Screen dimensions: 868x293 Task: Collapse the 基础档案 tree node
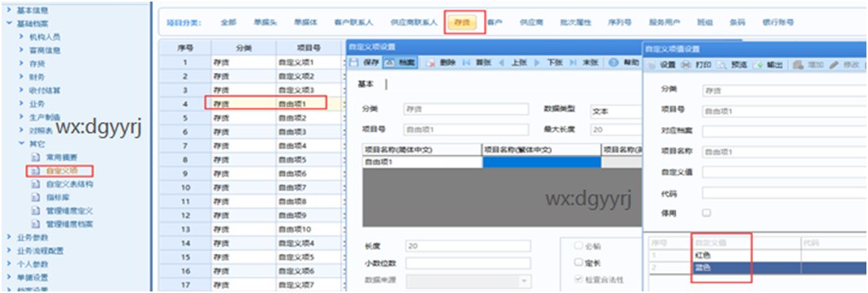[x=9, y=24]
